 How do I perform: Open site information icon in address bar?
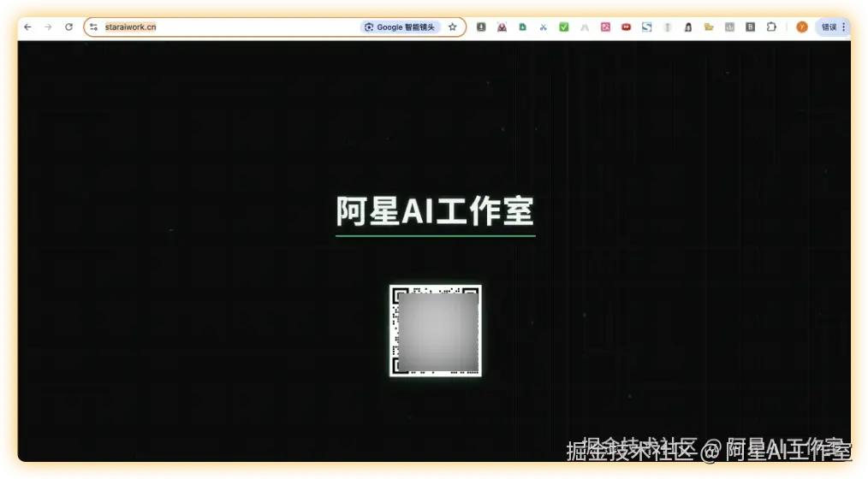tap(93, 27)
